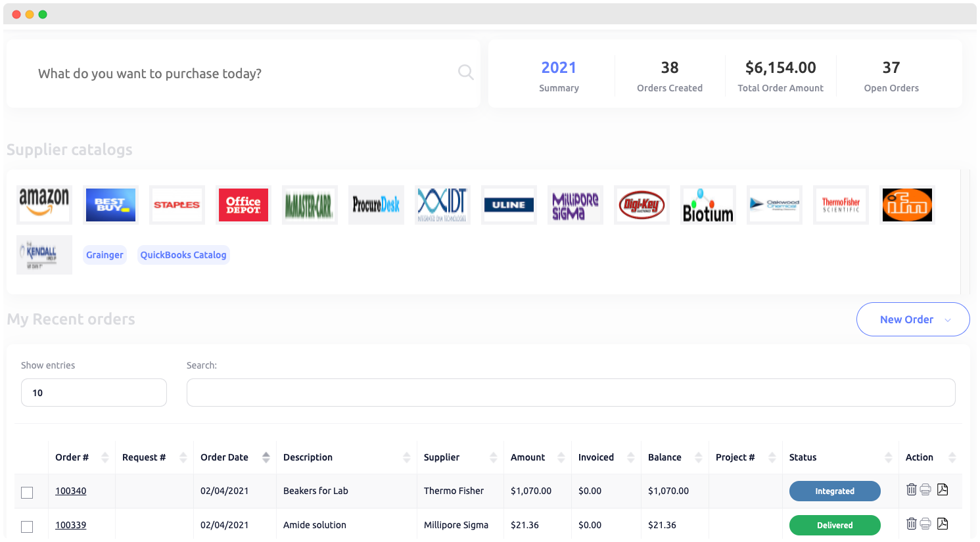Open the Kendall supplier catalog
The image size is (980, 542).
click(x=44, y=255)
